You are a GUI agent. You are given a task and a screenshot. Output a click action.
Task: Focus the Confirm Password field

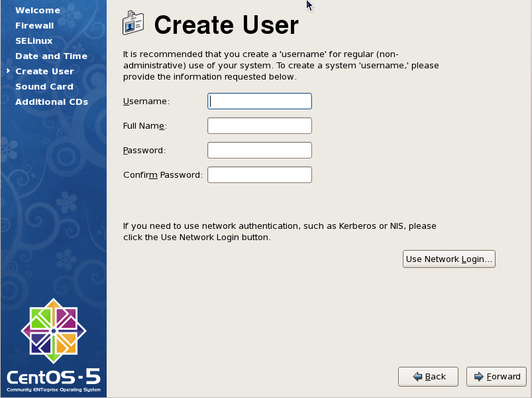pyautogui.click(x=260, y=174)
